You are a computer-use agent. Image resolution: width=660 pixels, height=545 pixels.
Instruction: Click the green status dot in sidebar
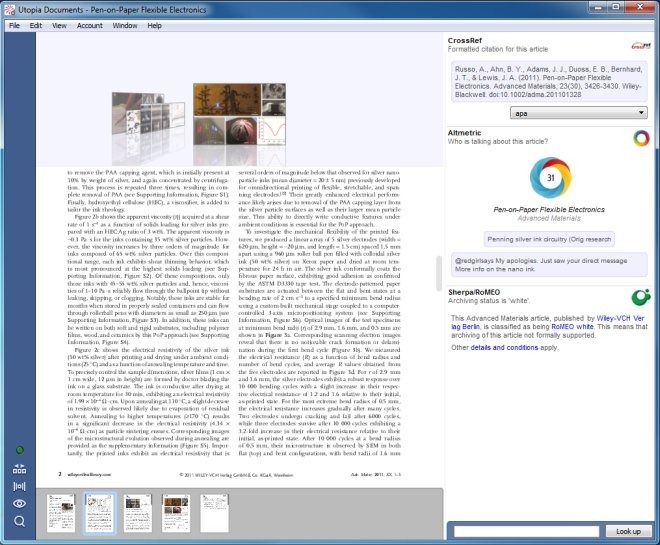pos(19,450)
